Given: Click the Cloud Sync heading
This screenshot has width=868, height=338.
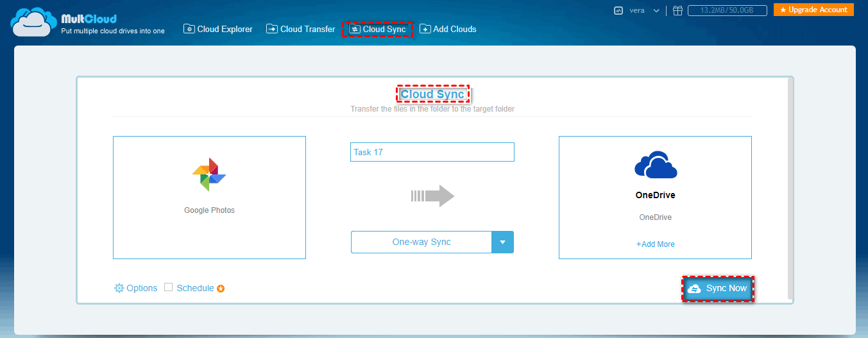Looking at the screenshot, I should point(432,94).
